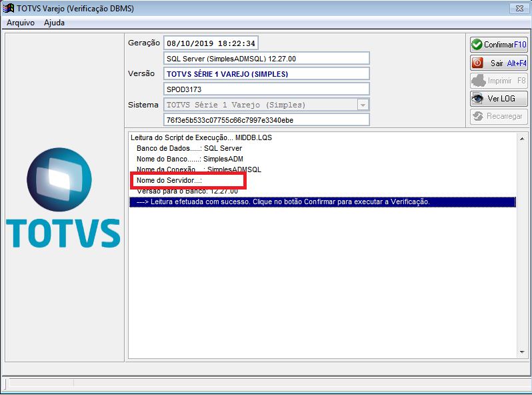Click the log scrollbar down arrow
This screenshot has width=532, height=395.
click(x=522, y=352)
